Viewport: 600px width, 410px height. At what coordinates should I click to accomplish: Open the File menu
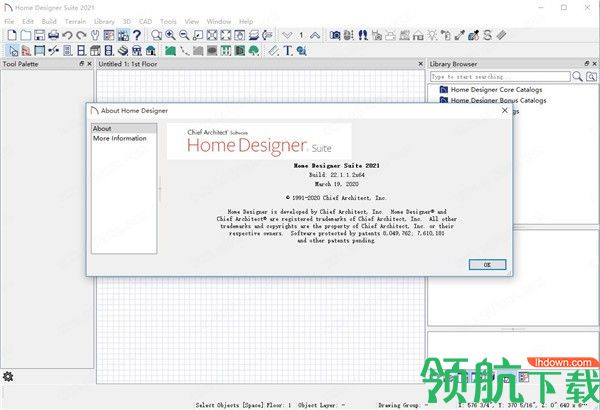tap(9, 21)
